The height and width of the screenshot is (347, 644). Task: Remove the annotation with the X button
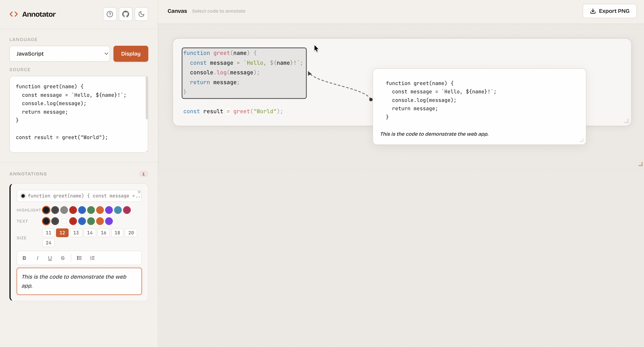click(x=139, y=192)
